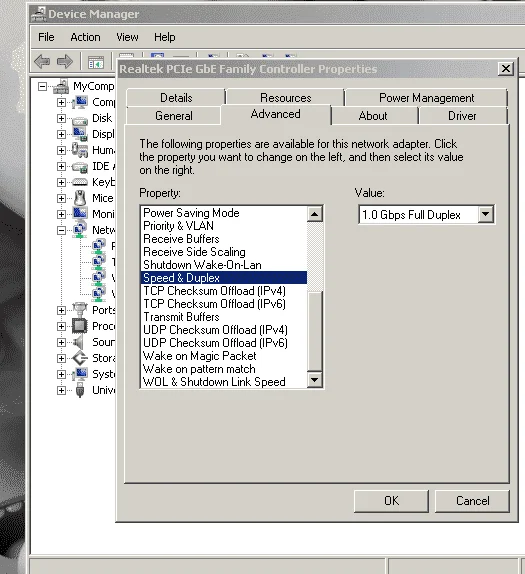The height and width of the screenshot is (574, 525).
Task: Click the Device Manager title bar icon
Action: (38, 14)
